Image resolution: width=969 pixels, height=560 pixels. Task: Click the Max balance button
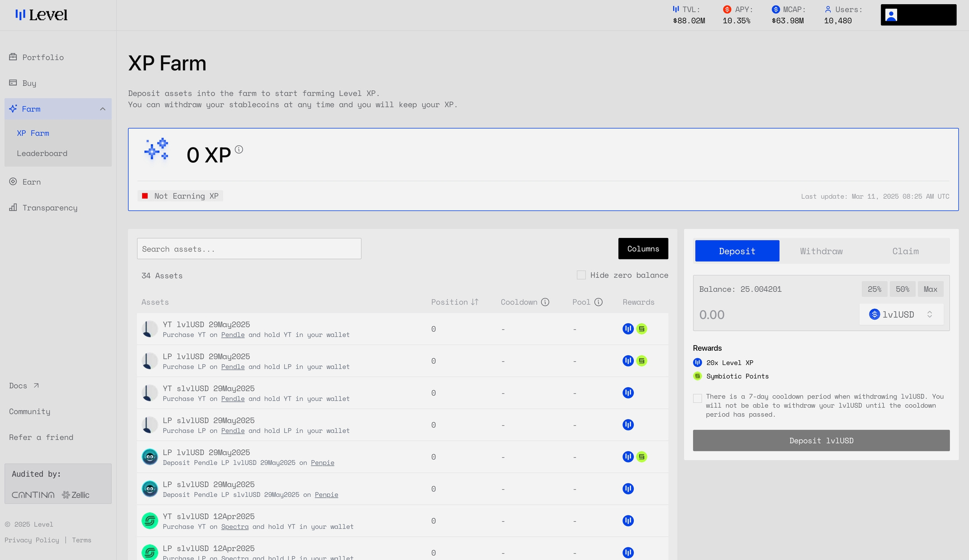coord(930,289)
